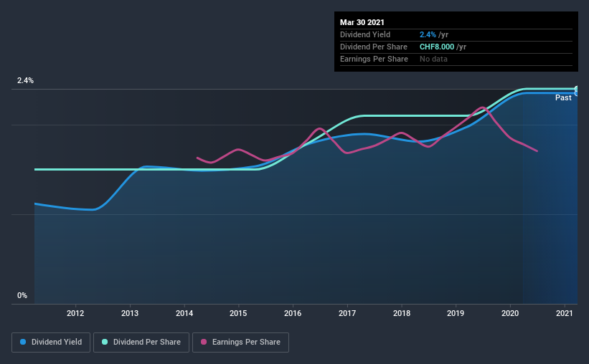Screen dimensions: 589x364
Task: Click the teal Dividend Per Share legend dot
Action: [x=105, y=342]
